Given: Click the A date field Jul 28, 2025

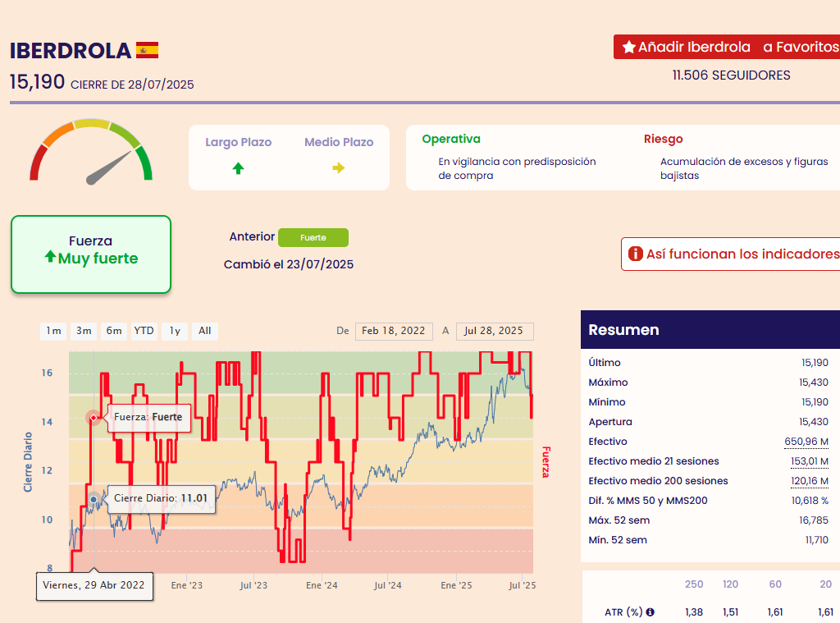Looking at the screenshot, I should [495, 331].
